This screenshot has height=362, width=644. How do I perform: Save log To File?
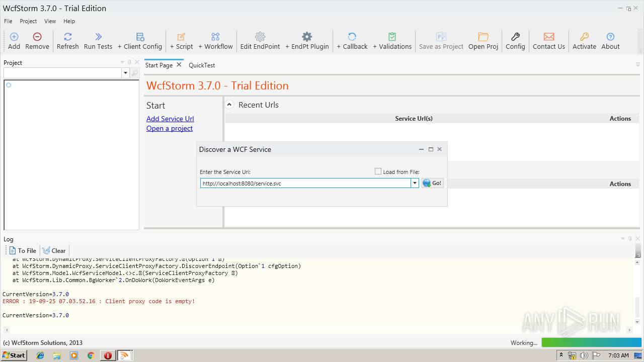coord(23,250)
